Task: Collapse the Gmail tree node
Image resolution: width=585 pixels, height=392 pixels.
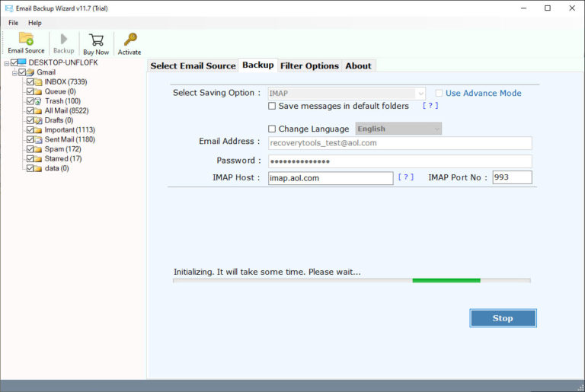Action: pos(14,73)
